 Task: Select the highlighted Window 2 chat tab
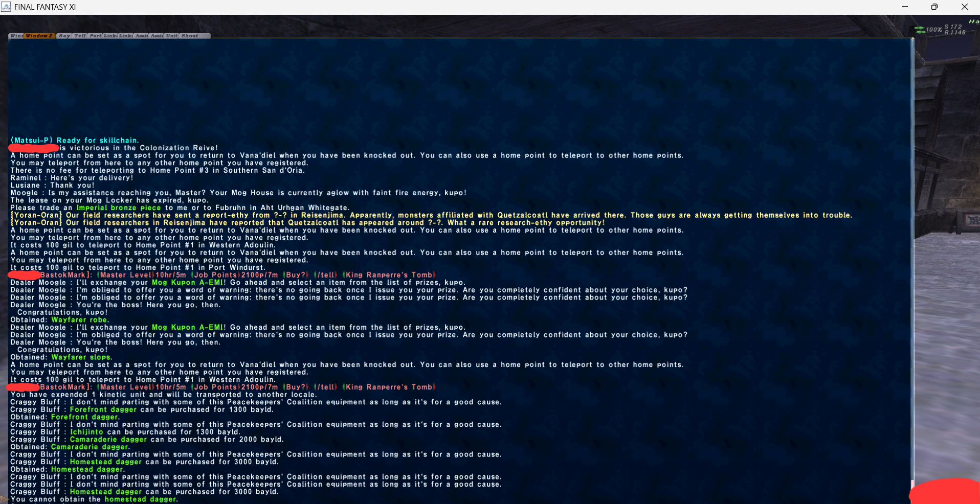[39, 36]
